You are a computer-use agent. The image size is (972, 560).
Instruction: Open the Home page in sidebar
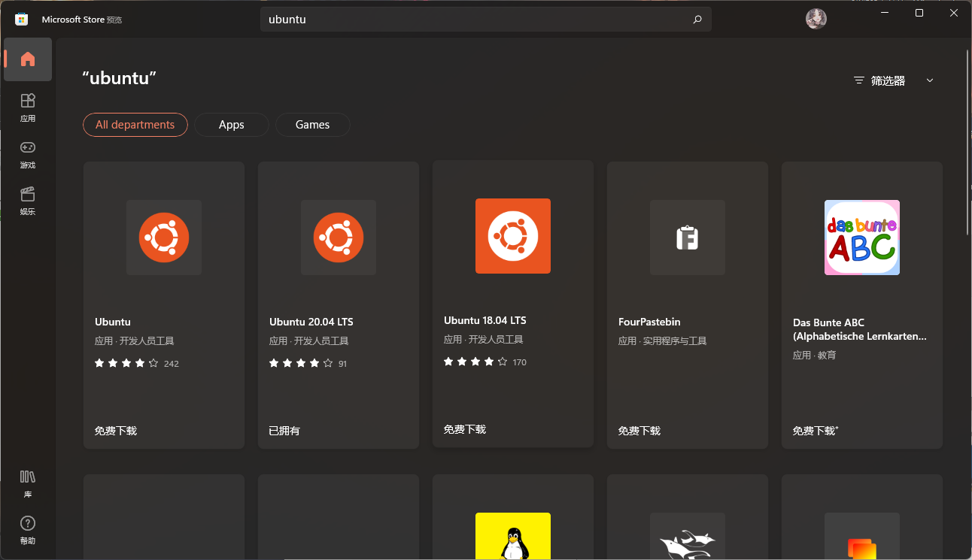[x=28, y=59]
